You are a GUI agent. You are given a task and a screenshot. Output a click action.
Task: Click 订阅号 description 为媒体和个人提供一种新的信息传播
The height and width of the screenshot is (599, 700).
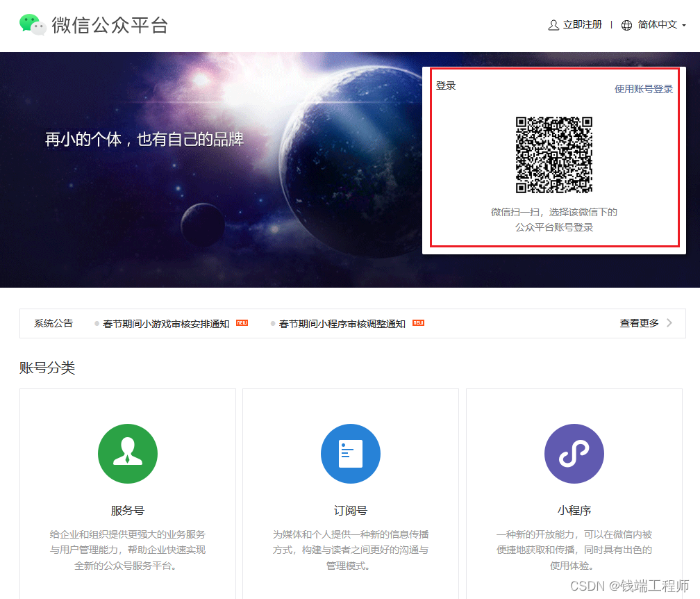coord(351,550)
